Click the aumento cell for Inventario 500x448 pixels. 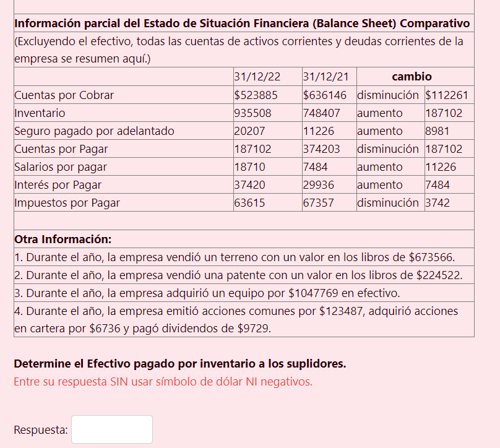(x=377, y=113)
